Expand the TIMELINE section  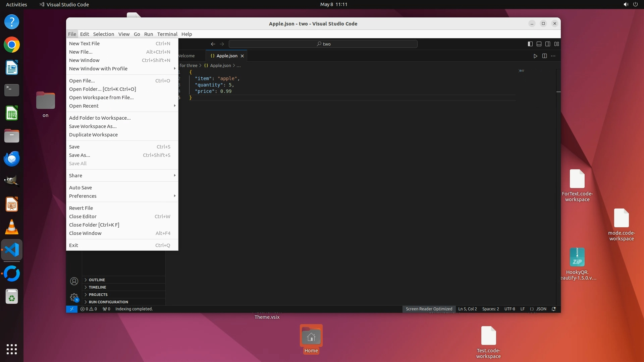click(x=97, y=287)
